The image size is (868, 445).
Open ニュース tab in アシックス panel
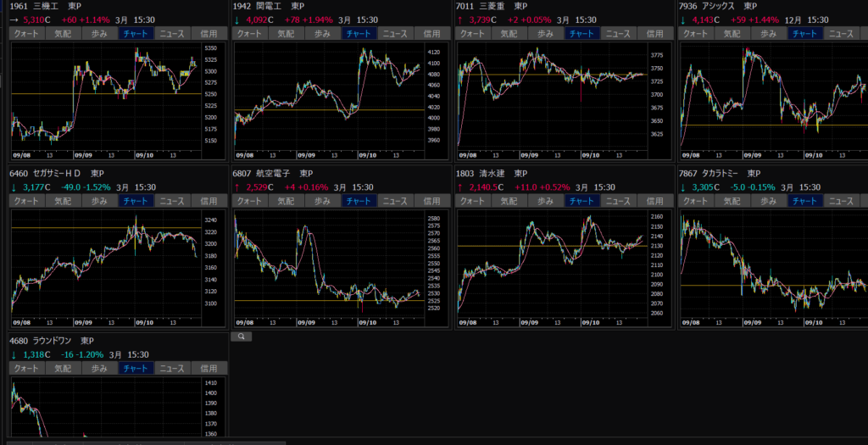pyautogui.click(x=840, y=33)
